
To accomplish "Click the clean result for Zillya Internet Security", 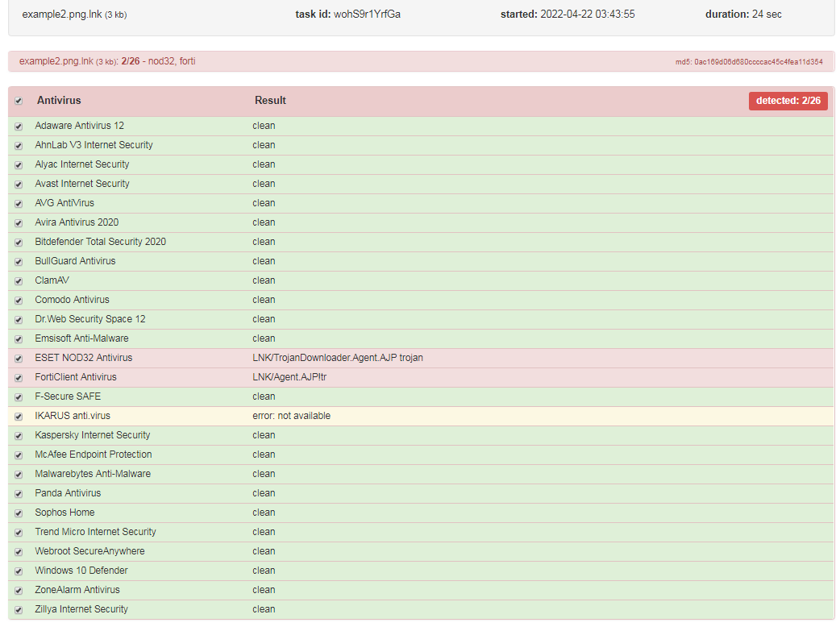I will pos(264,609).
